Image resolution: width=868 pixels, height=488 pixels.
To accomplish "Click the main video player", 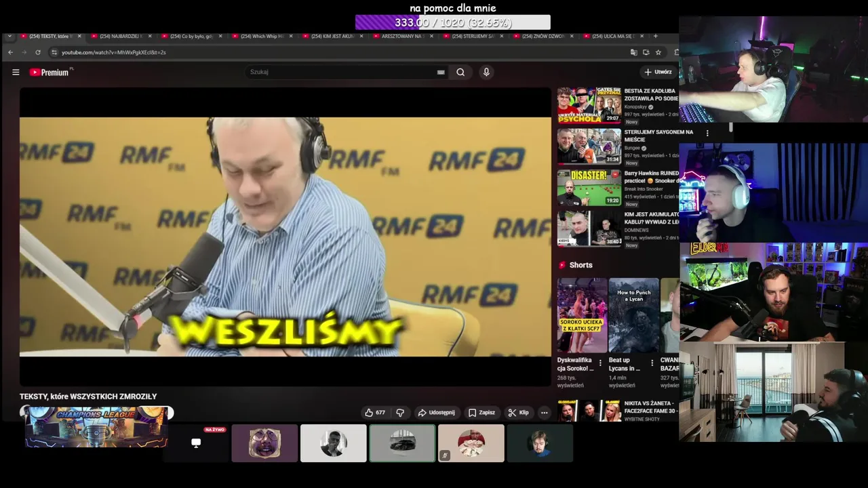I will tap(285, 237).
